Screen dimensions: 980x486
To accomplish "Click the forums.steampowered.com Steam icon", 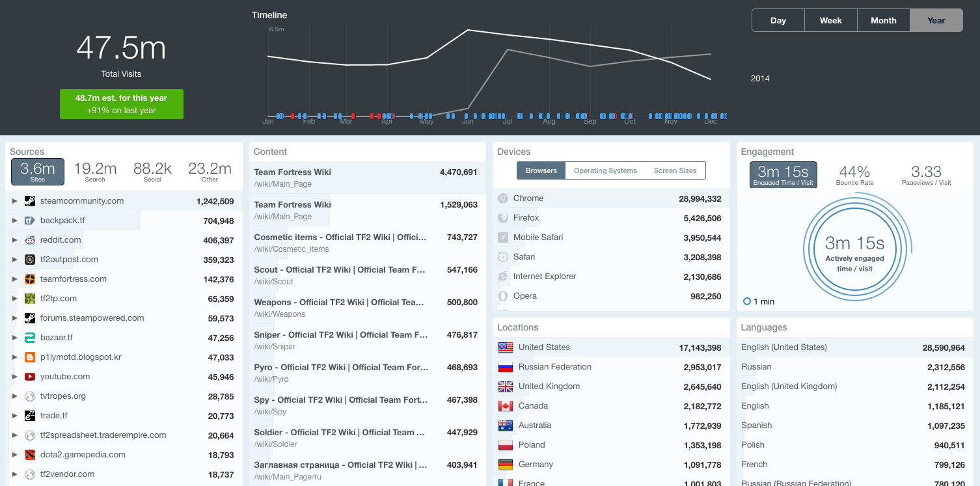I will (30, 318).
